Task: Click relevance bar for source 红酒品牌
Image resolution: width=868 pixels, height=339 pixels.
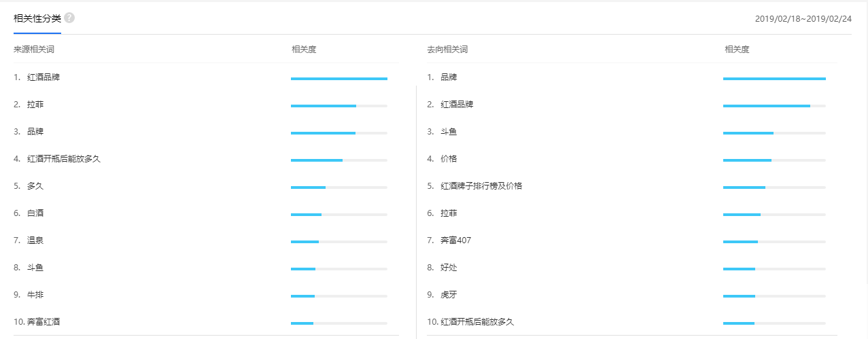Action: point(338,79)
